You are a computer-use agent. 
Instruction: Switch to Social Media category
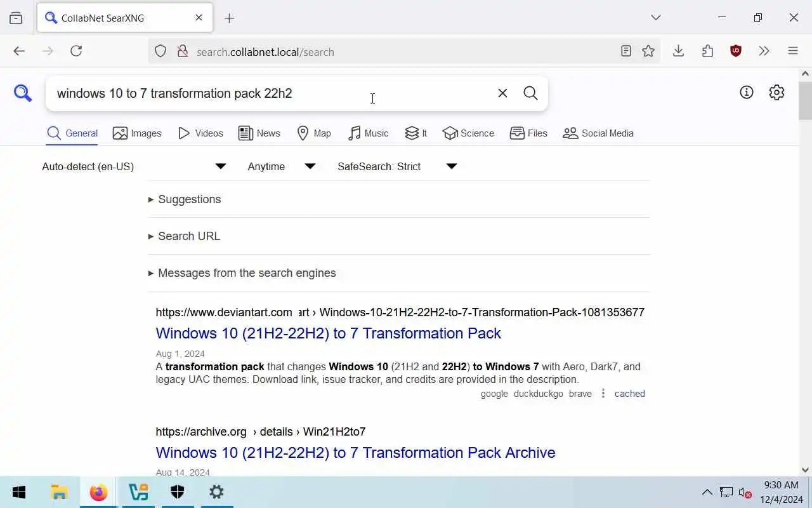(x=598, y=133)
